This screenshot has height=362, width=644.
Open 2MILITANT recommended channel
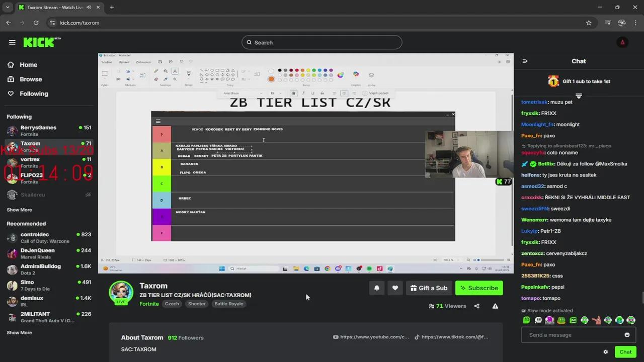(x=49, y=317)
